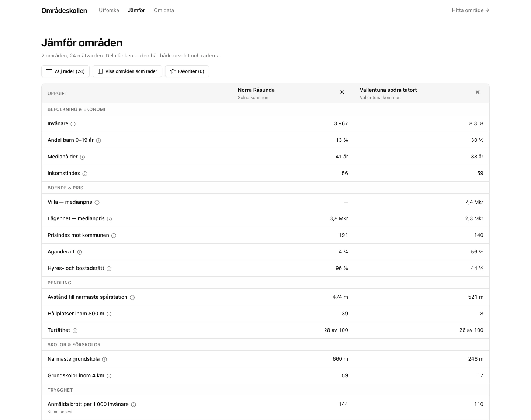The width and height of the screenshot is (531, 420).
Task: Click the Norra Råsunda column heading
Action: click(256, 90)
